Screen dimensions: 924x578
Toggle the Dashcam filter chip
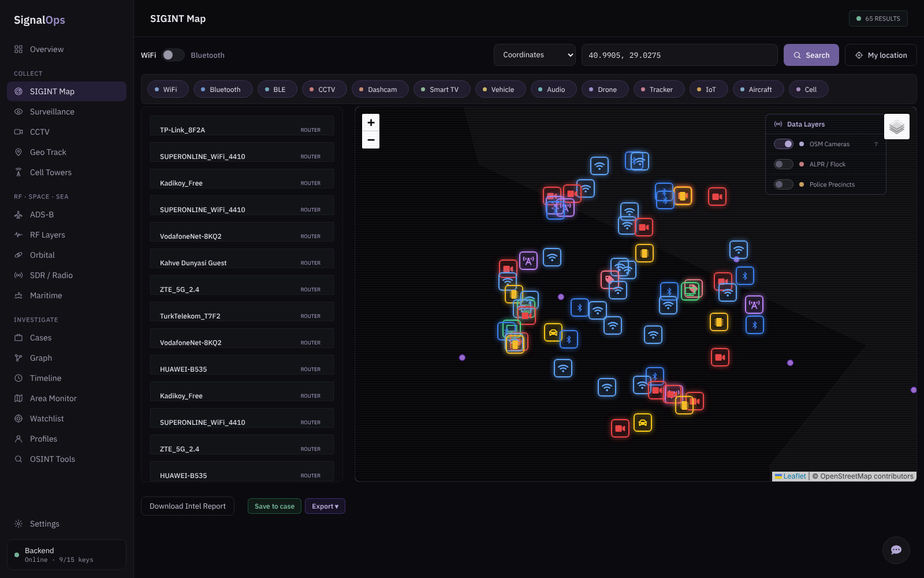pos(380,89)
